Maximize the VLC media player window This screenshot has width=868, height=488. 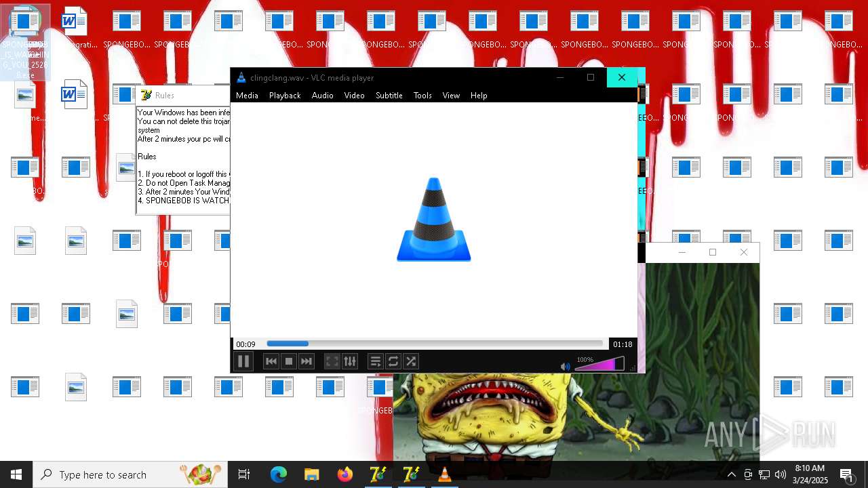[591, 77]
